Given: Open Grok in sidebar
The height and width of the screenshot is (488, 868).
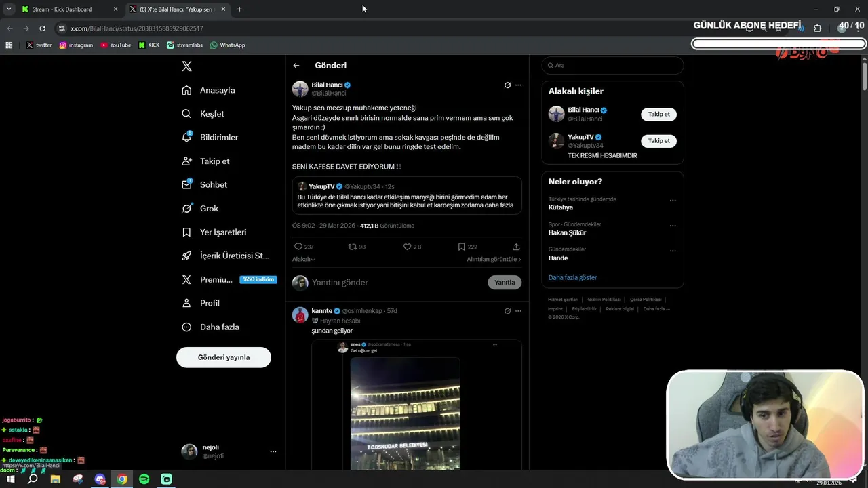Looking at the screenshot, I should point(201,209).
